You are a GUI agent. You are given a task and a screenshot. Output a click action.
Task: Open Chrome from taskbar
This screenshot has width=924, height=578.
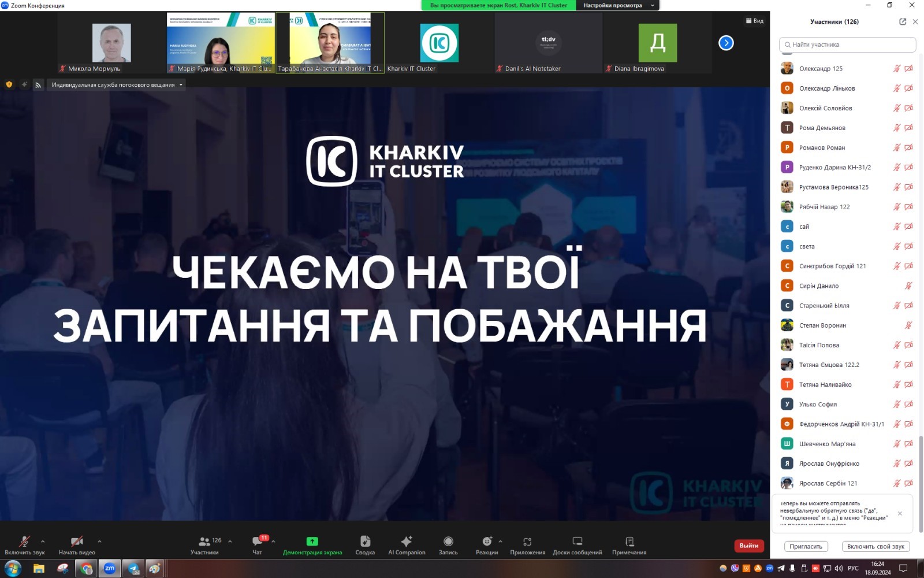pos(86,569)
